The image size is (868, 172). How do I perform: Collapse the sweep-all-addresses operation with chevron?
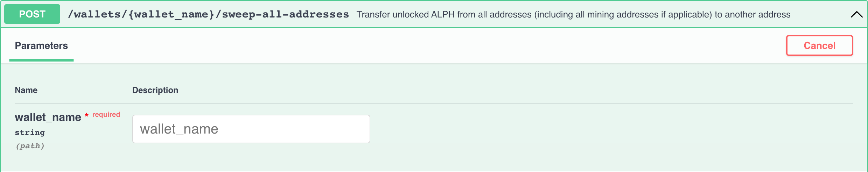pyautogui.click(x=856, y=14)
